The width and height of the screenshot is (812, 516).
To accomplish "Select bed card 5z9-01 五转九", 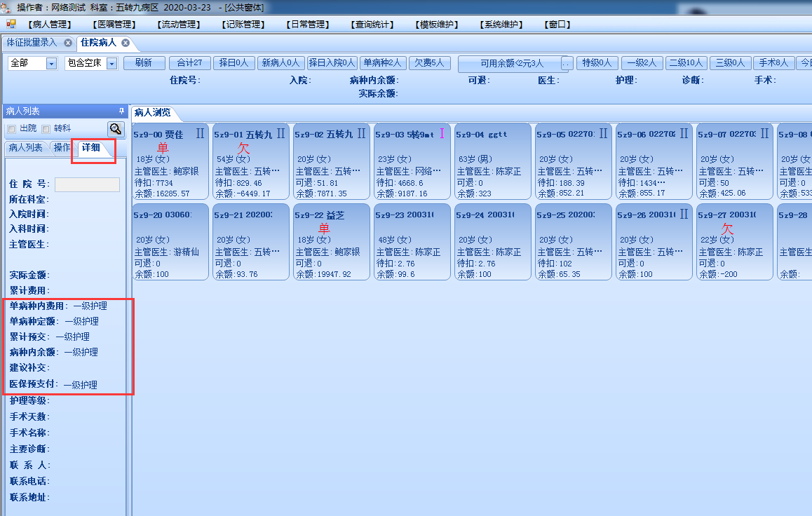I will (250, 161).
